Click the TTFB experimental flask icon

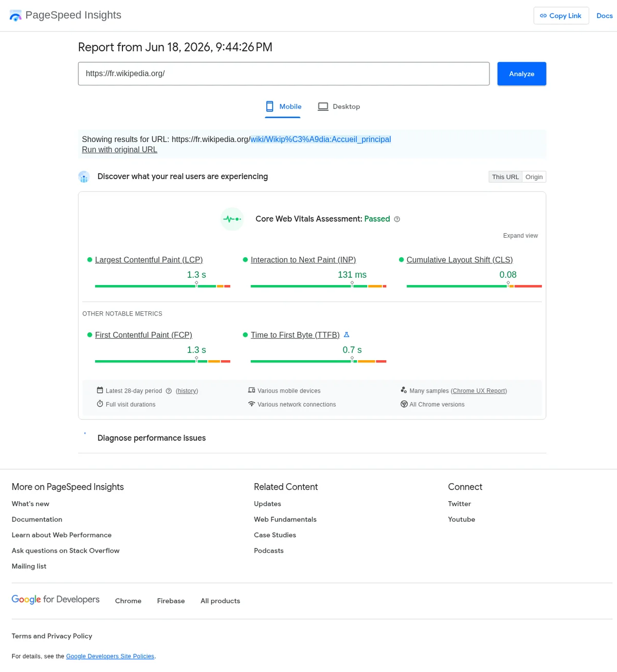(347, 335)
